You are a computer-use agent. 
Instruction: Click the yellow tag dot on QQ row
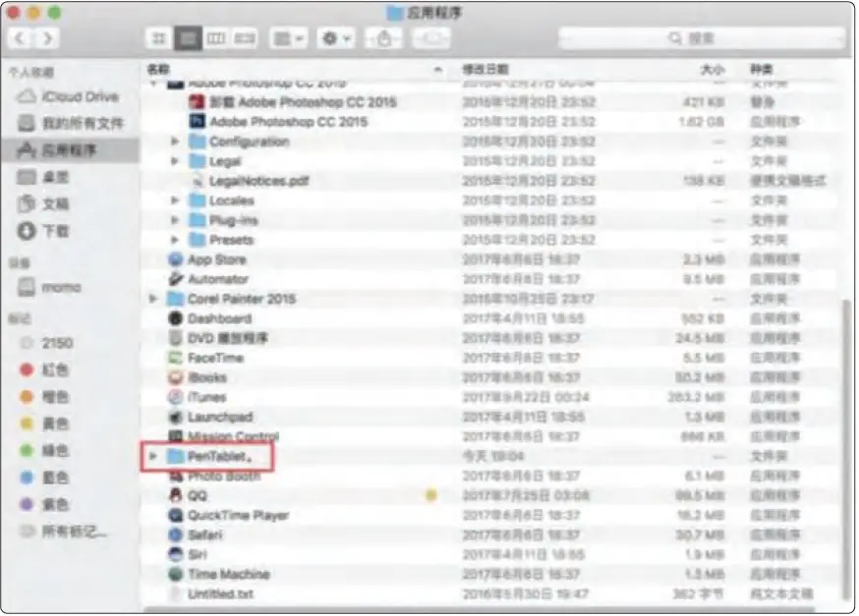[431, 495]
